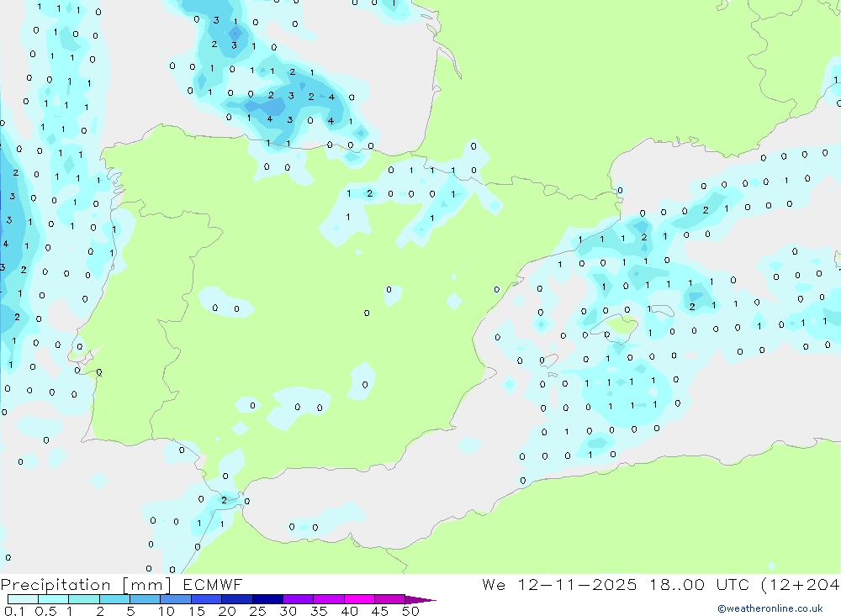Viewport: 841px width, 616px height.
Task: Click the 45–50 mm legend color swatch
Action: [x=389, y=599]
